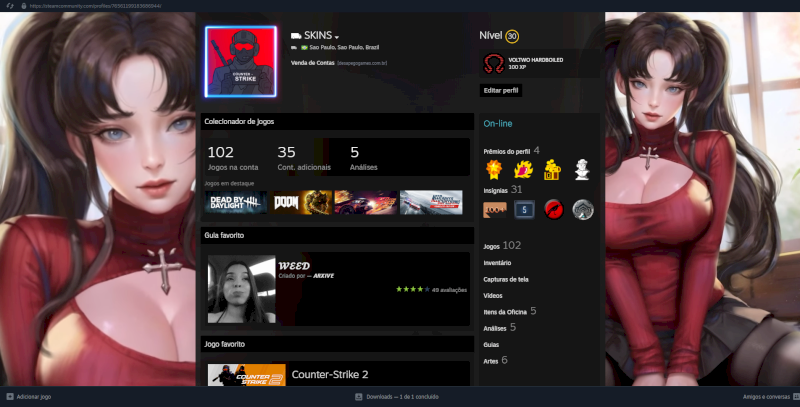The height and width of the screenshot is (407, 800).
Task: Click the Guia favorito header
Action: click(337, 235)
